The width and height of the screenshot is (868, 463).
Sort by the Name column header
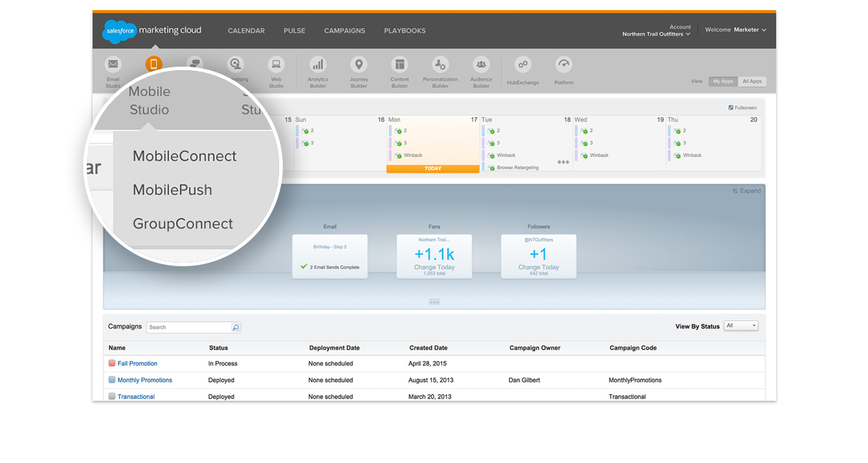tap(117, 348)
